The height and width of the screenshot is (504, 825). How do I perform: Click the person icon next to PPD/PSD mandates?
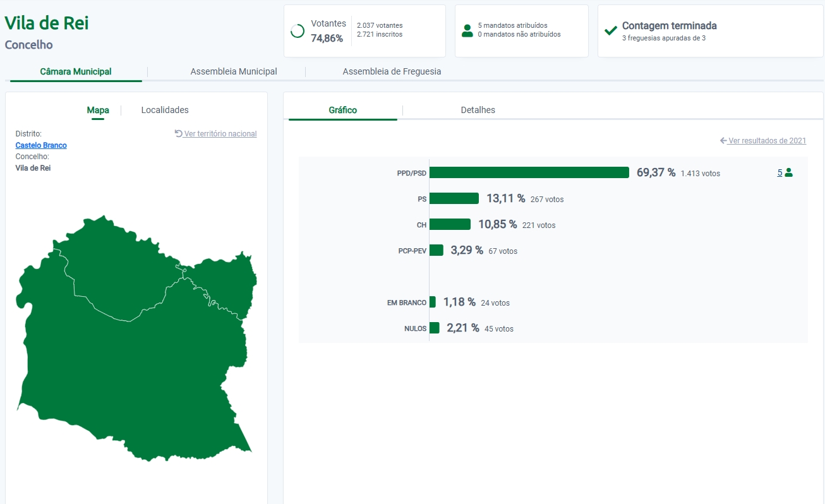(x=788, y=172)
